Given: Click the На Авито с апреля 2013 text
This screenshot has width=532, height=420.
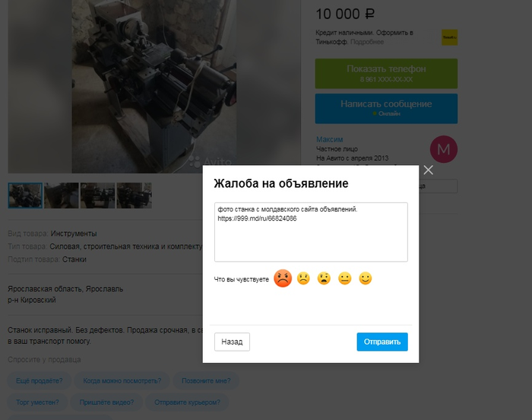Looking at the screenshot, I should [352, 158].
